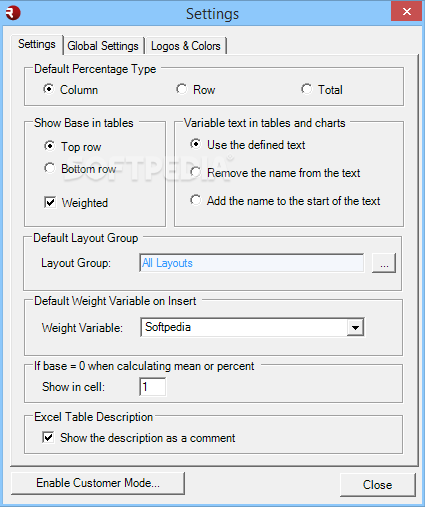
Task: Open the Logos & Colors tab
Action: 186,46
